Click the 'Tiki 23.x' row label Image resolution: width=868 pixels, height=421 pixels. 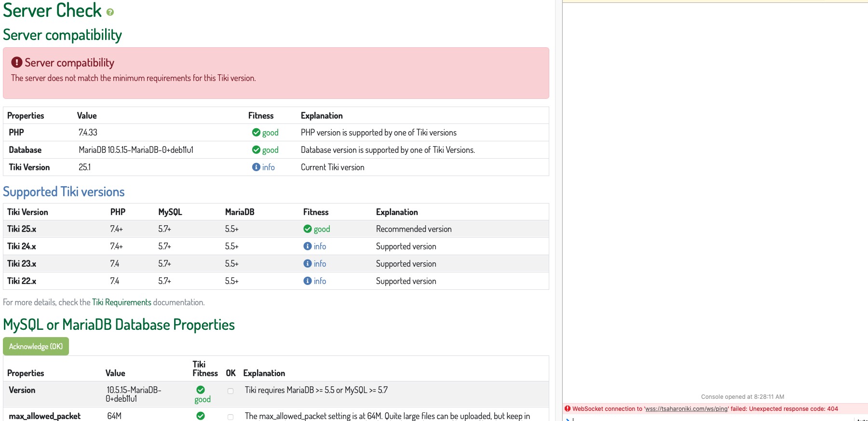[x=22, y=264]
